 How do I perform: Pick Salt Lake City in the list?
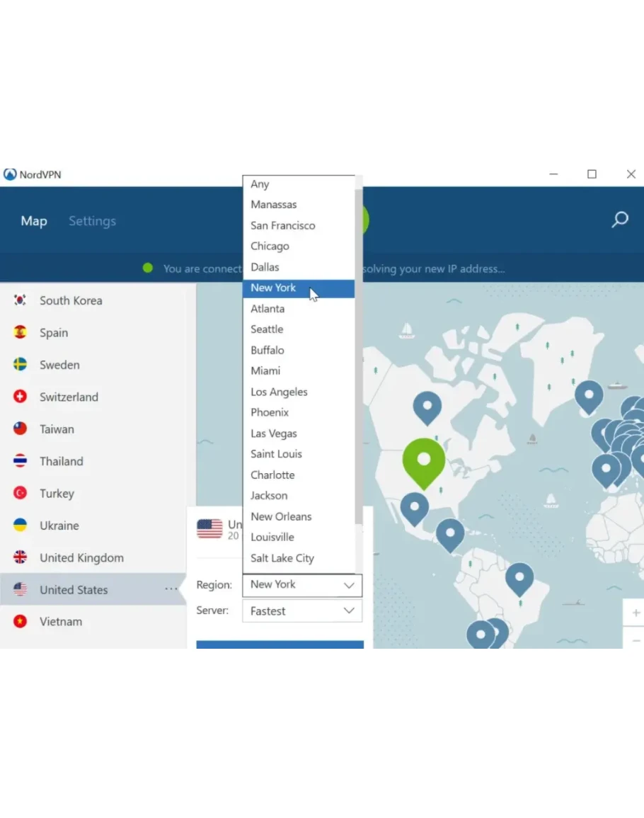coord(282,558)
